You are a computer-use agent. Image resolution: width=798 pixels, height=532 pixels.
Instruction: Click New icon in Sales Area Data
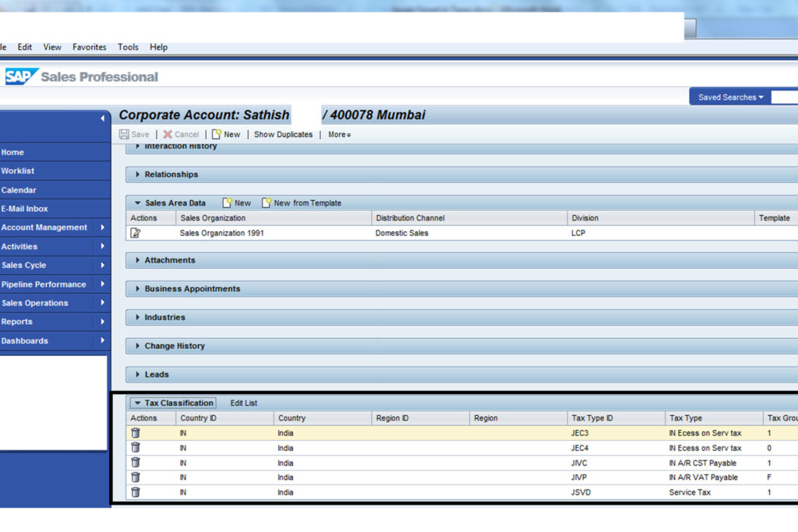[x=227, y=203]
